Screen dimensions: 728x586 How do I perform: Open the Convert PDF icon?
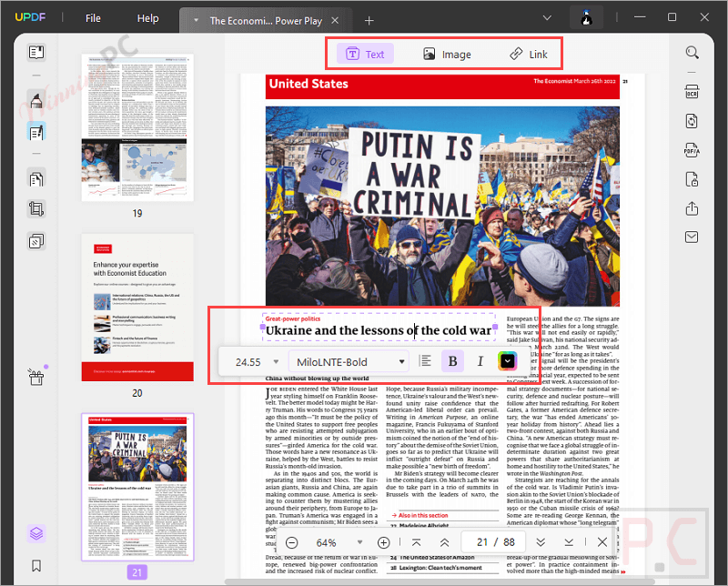pos(692,121)
